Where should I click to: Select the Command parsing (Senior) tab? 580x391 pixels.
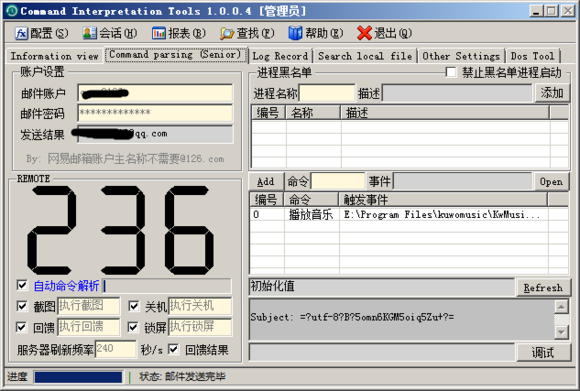point(176,55)
